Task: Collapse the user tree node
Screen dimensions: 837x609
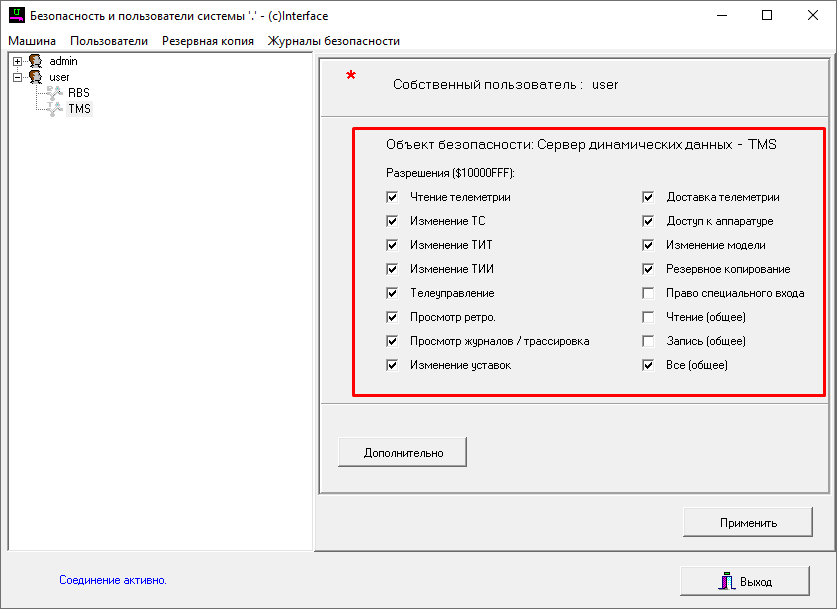Action: click(17, 77)
